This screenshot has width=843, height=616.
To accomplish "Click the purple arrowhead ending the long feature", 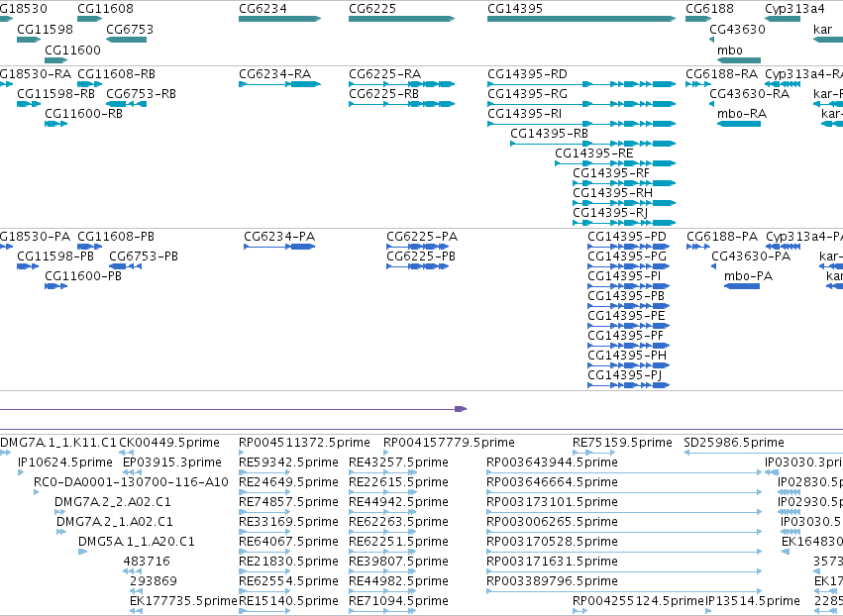I will (x=461, y=409).
